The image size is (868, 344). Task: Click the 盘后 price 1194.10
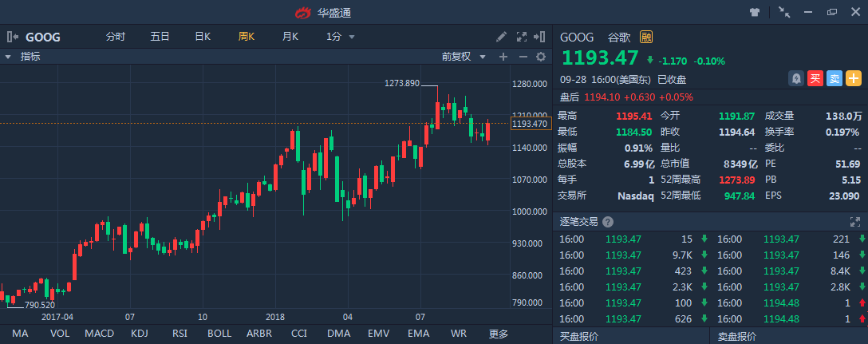[602, 97]
